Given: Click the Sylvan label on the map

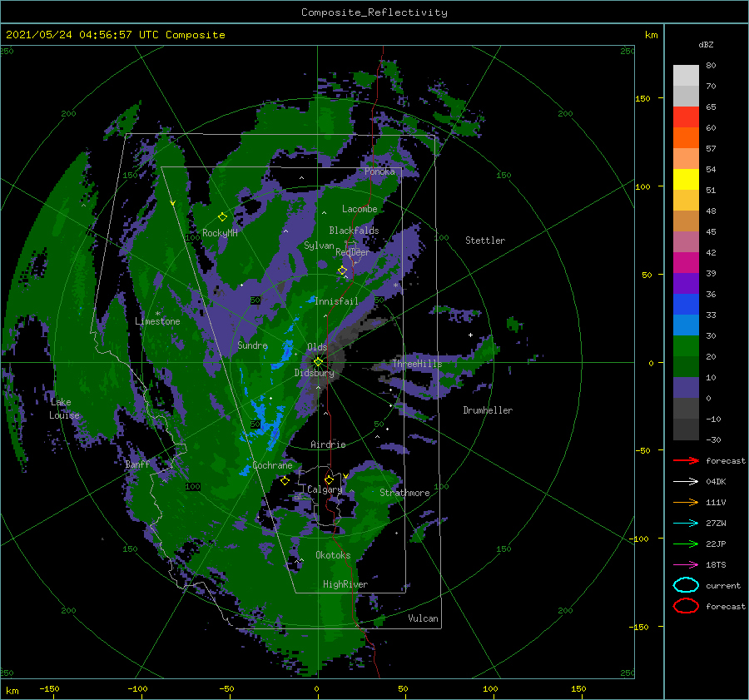Looking at the screenshot, I should pos(319,246).
